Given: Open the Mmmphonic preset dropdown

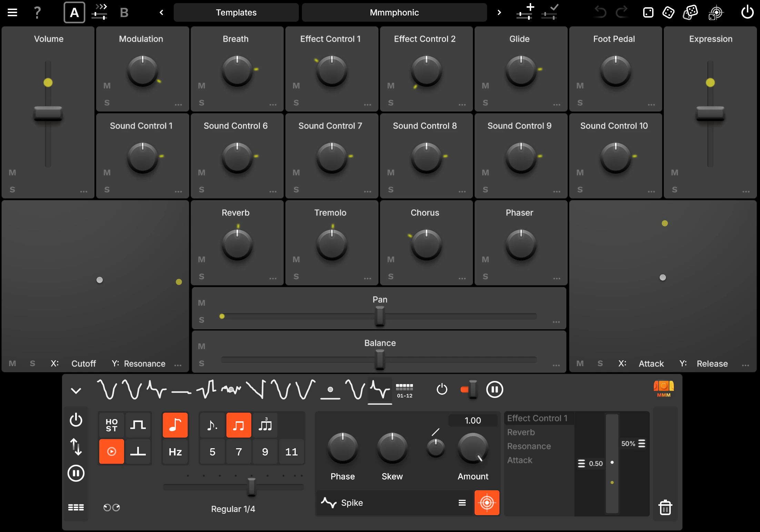Looking at the screenshot, I should (x=394, y=13).
